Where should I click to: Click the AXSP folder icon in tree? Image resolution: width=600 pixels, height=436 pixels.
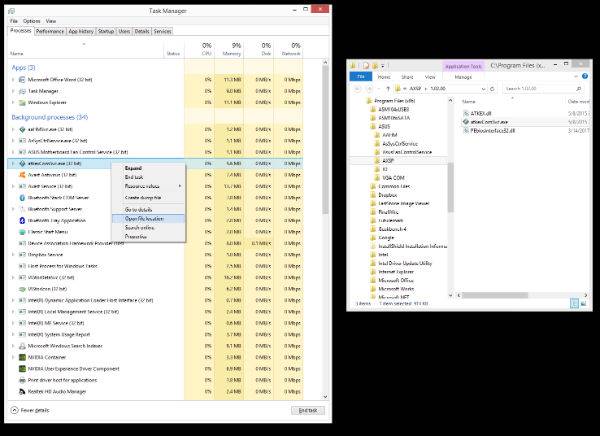pyautogui.click(x=377, y=161)
